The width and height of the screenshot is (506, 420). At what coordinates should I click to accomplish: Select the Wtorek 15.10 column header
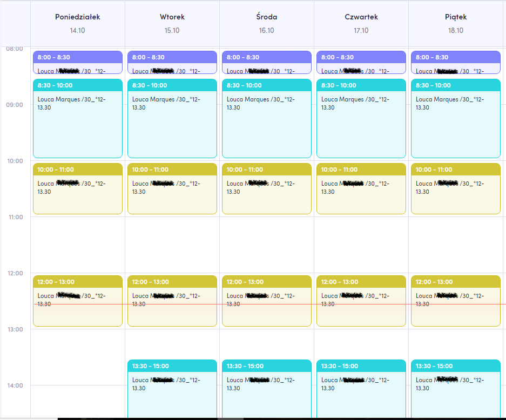point(172,24)
